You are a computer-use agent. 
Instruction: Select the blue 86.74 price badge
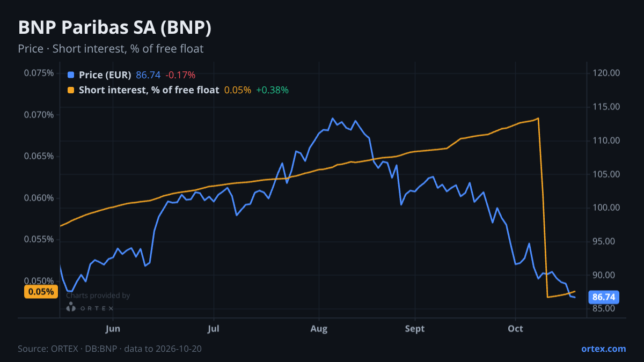point(604,297)
